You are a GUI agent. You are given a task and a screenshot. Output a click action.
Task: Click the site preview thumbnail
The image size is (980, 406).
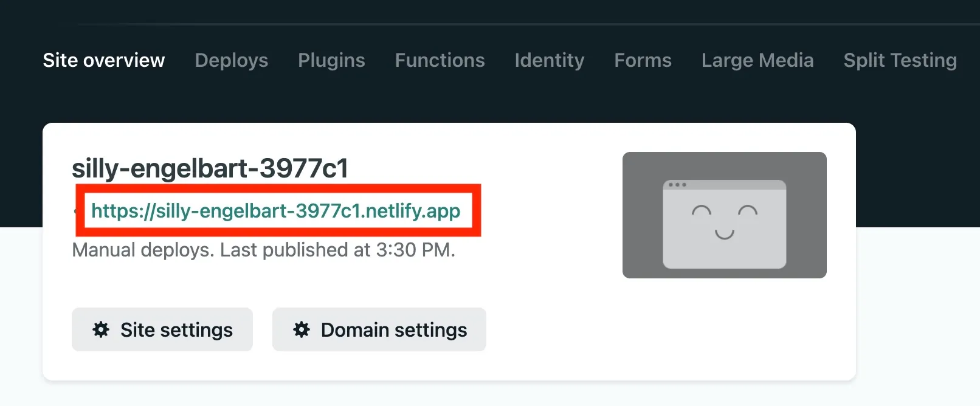(x=725, y=215)
